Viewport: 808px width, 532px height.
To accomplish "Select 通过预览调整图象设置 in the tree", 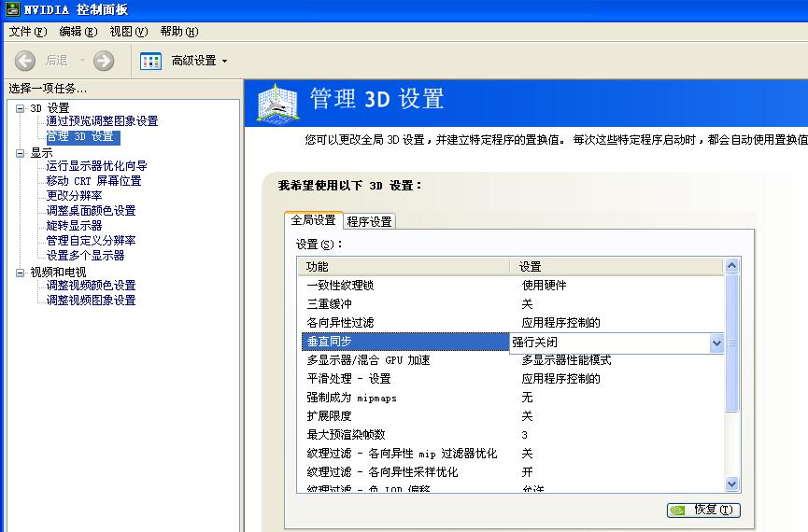I will coord(102,121).
